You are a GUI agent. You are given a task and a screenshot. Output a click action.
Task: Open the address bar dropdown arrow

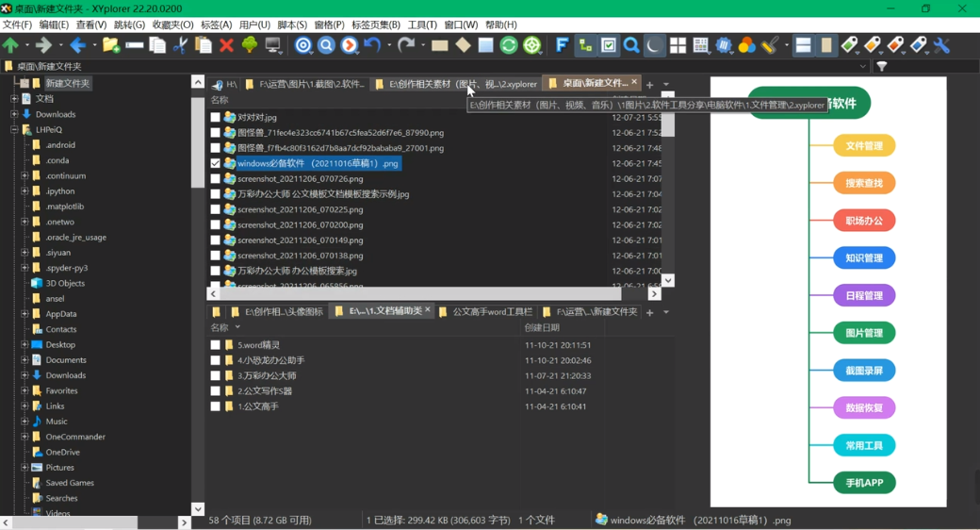click(x=862, y=67)
